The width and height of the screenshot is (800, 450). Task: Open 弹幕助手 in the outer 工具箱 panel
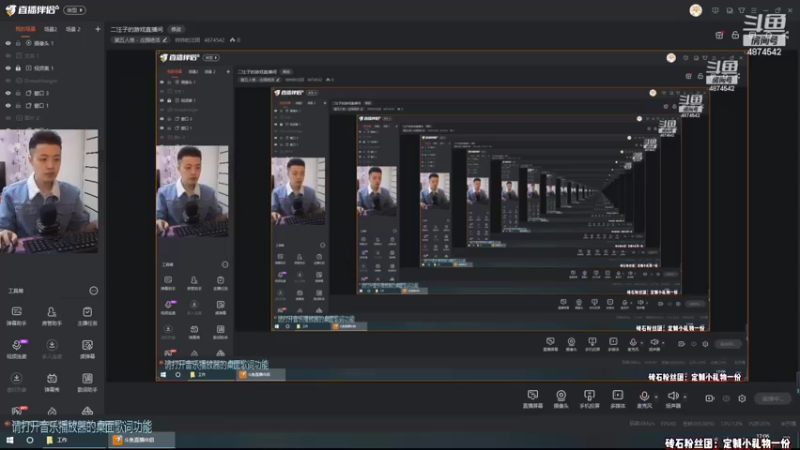(x=16, y=316)
